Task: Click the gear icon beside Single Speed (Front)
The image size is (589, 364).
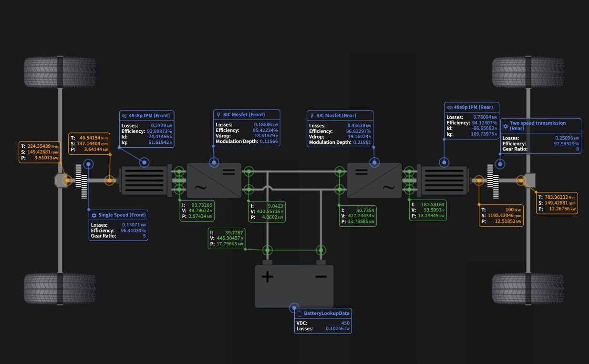Action: (x=94, y=215)
